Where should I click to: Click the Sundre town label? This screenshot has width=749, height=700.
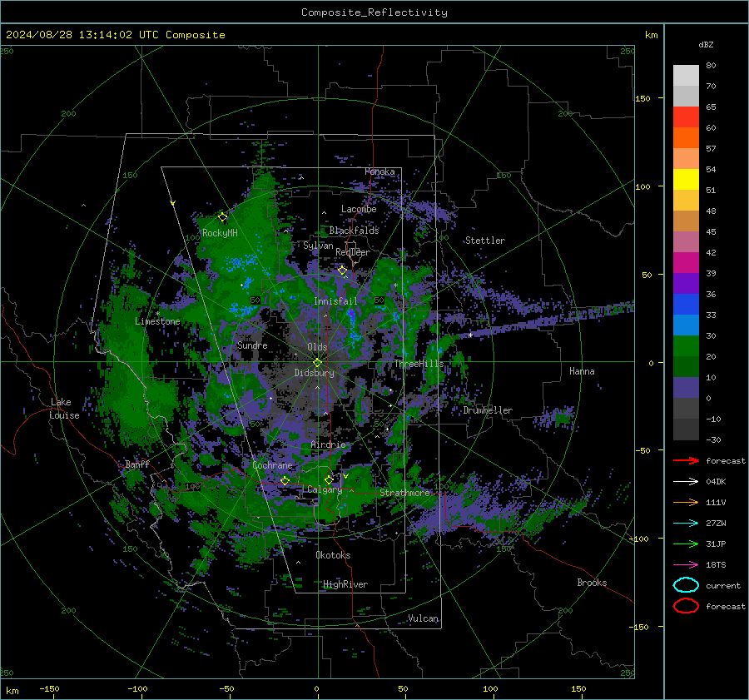coord(252,345)
